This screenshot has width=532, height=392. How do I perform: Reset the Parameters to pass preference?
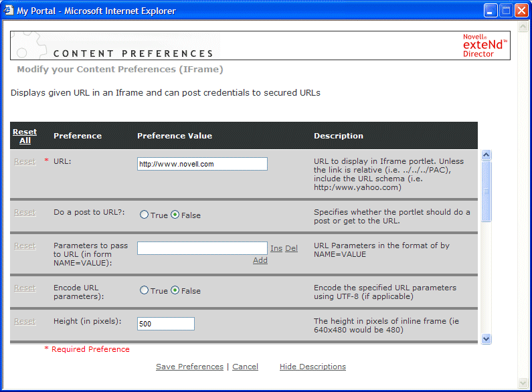point(25,246)
